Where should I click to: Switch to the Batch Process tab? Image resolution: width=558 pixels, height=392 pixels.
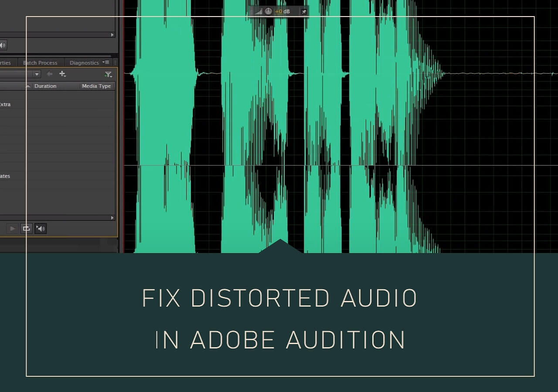tap(40, 63)
